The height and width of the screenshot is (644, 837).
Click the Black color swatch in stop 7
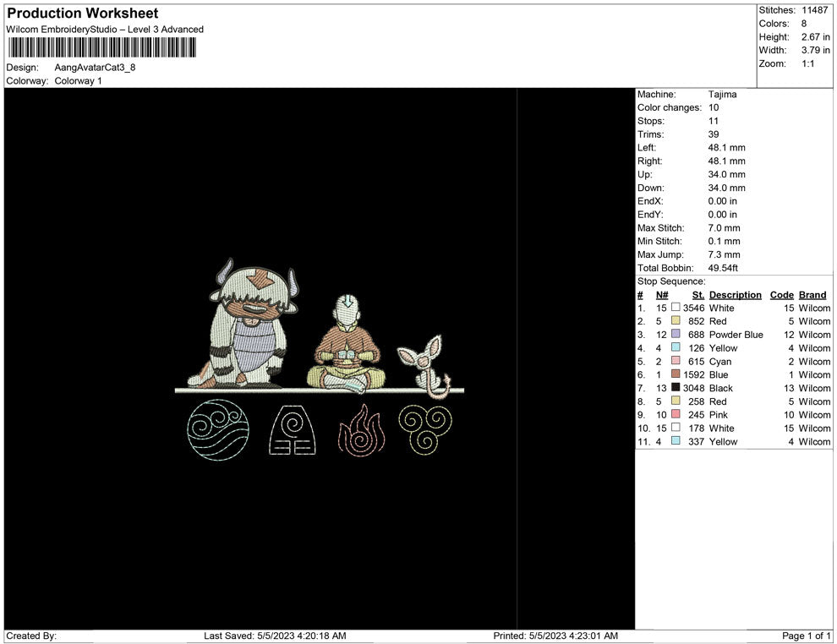coord(676,387)
